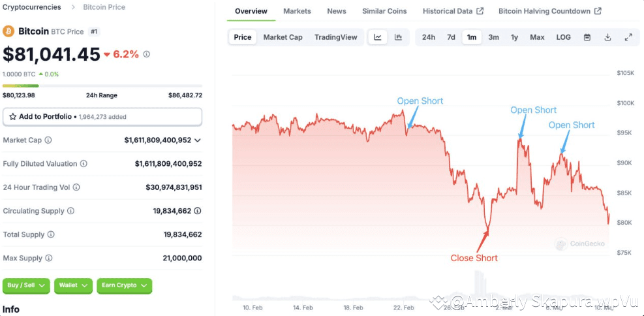Screen dimensions: 644x316
Task: Select the 7d time range
Action: [451, 37]
